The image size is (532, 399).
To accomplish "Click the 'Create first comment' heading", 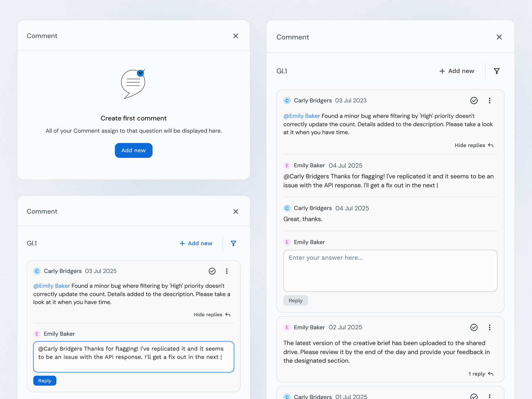I will pyautogui.click(x=134, y=118).
